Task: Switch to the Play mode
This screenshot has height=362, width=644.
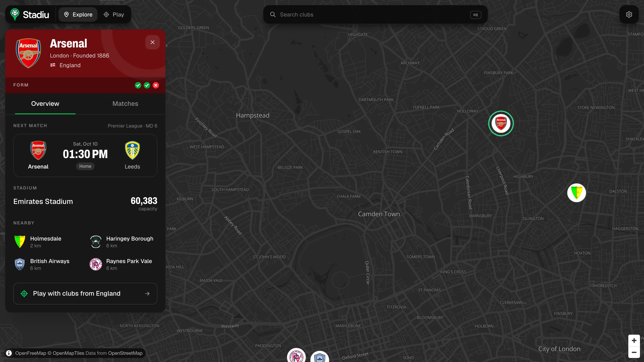Action: [x=114, y=14]
